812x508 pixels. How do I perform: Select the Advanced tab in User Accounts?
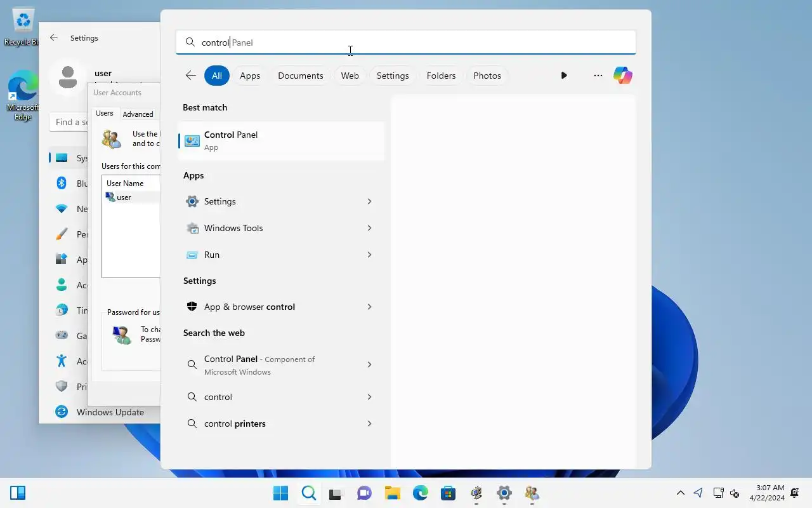[138, 114]
